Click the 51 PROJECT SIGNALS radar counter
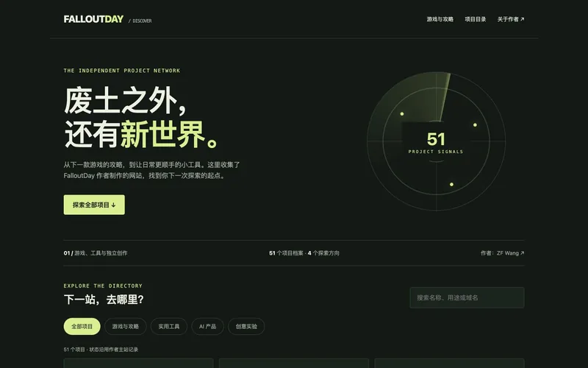The width and height of the screenshot is (588, 368). click(x=436, y=142)
